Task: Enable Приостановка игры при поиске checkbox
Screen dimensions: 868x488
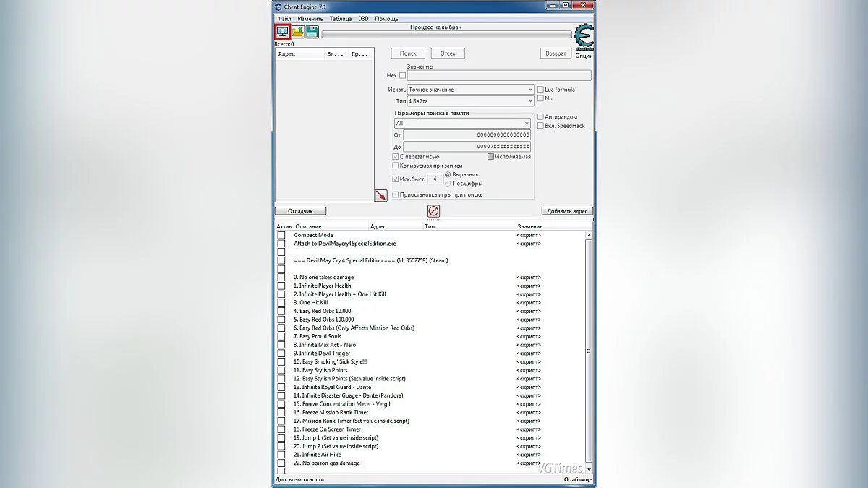Action: [x=396, y=194]
